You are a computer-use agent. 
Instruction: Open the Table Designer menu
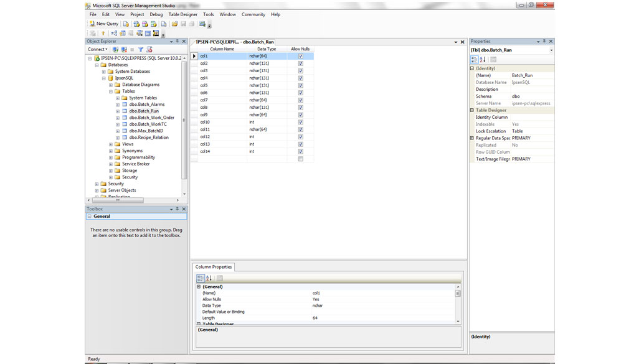click(182, 14)
